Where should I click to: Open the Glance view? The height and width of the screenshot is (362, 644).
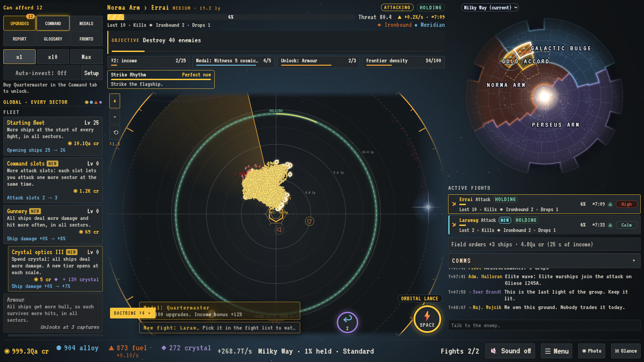click(x=626, y=351)
